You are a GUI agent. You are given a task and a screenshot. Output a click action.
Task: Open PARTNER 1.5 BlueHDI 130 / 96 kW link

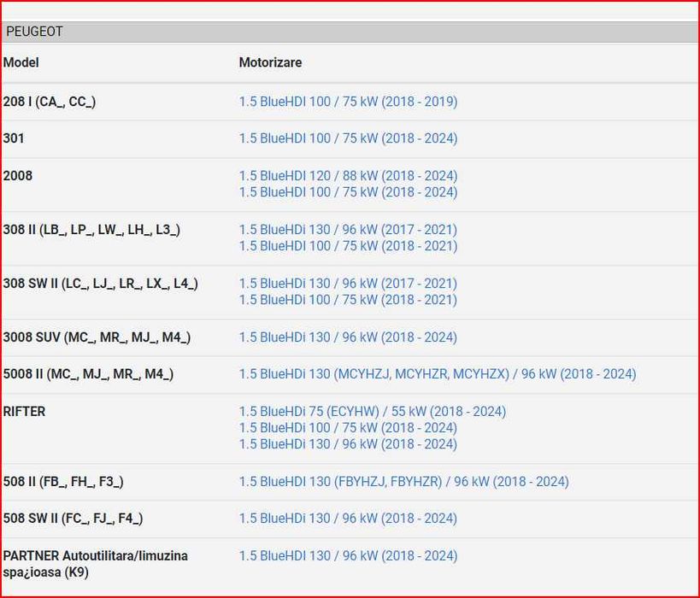click(348, 556)
